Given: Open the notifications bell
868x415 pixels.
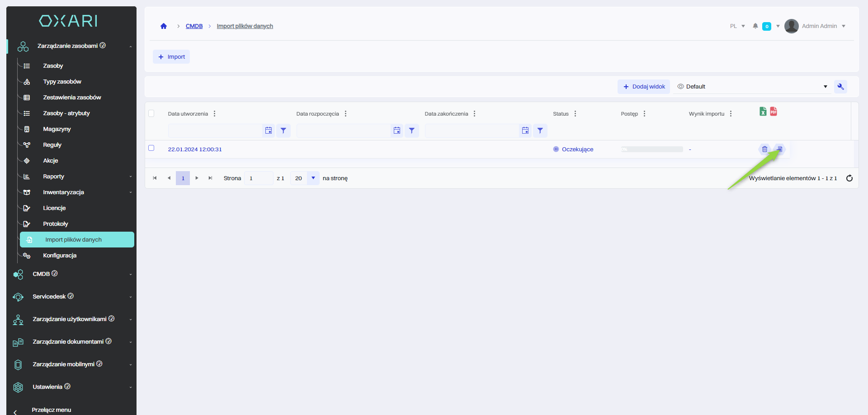Looking at the screenshot, I should [755, 26].
